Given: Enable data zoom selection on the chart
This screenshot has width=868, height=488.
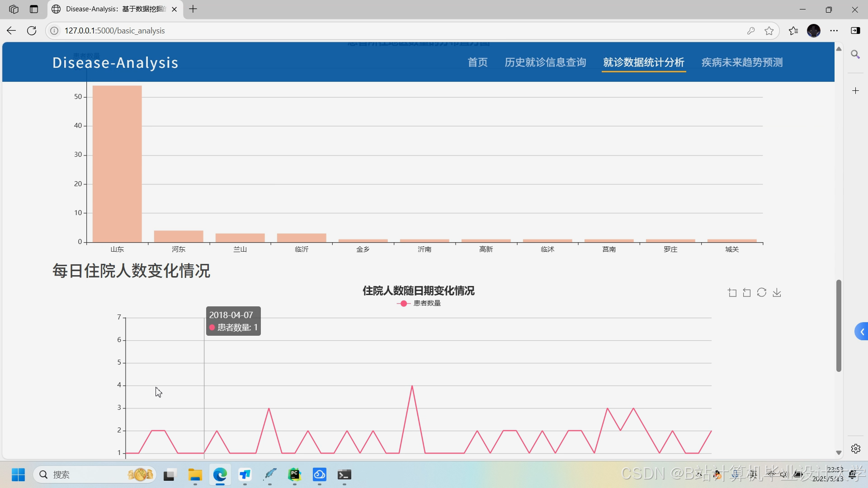Looking at the screenshot, I should [x=731, y=292].
